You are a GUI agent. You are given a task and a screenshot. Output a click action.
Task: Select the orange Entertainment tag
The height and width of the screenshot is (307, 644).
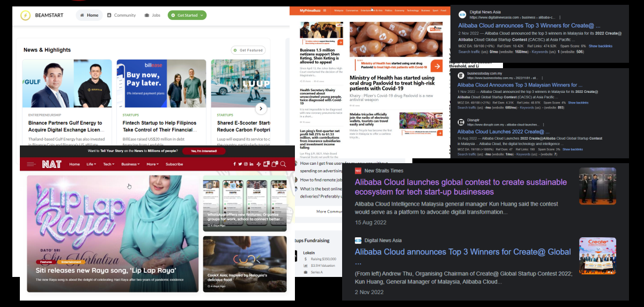pos(71,262)
